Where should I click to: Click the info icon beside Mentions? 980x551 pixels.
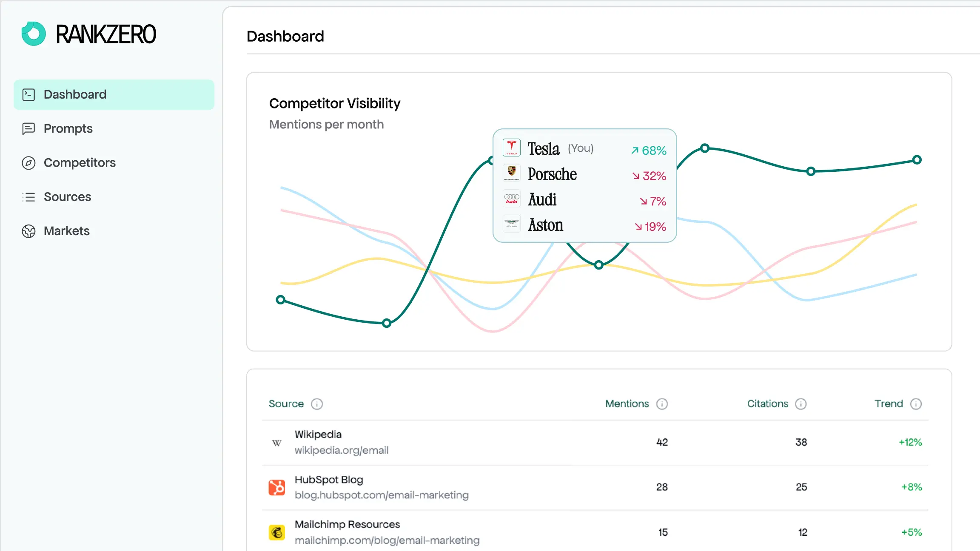(662, 404)
